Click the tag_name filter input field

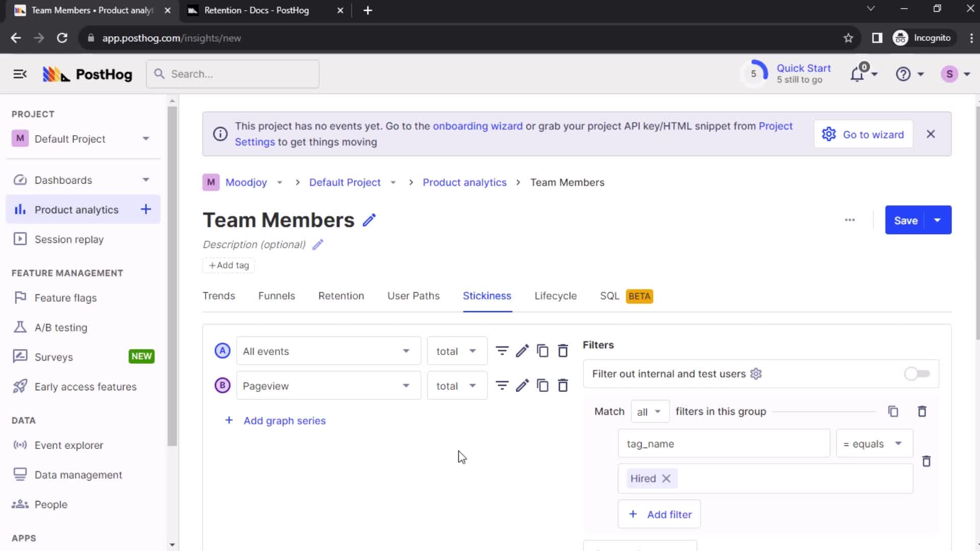click(724, 443)
